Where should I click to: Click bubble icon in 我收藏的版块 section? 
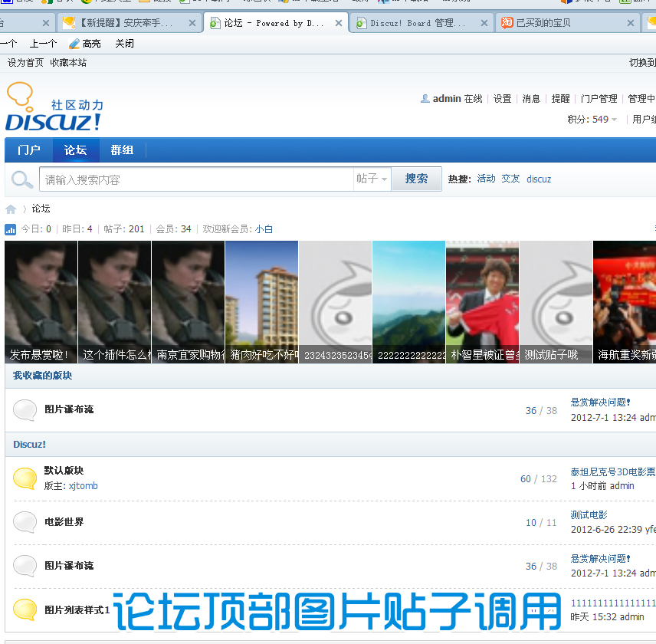[25, 409]
